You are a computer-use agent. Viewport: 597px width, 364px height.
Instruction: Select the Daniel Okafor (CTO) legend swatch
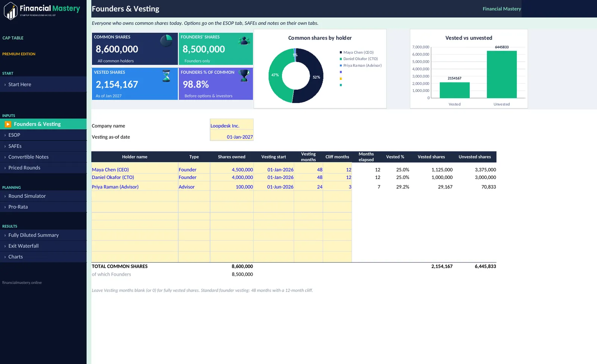click(x=341, y=59)
